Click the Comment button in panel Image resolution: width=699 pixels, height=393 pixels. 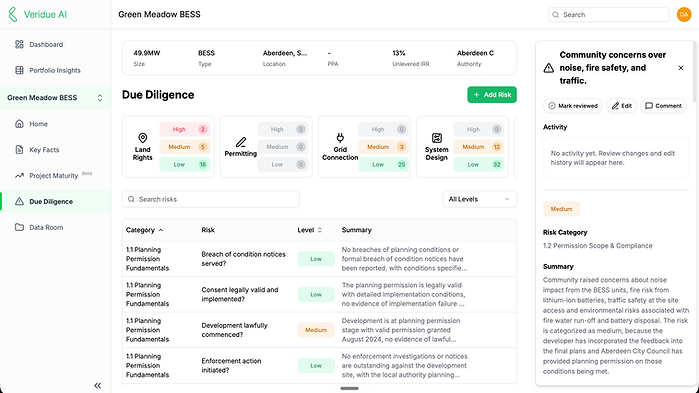click(x=663, y=106)
